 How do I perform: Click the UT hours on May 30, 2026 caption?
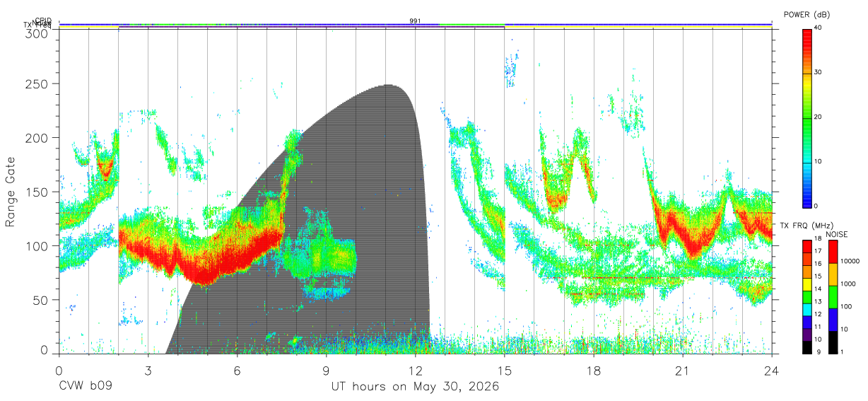[415, 388]
